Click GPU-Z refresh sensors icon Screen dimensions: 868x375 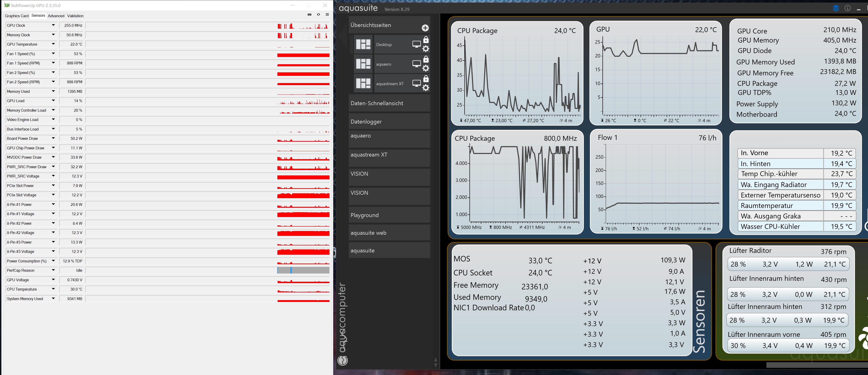point(318,14)
